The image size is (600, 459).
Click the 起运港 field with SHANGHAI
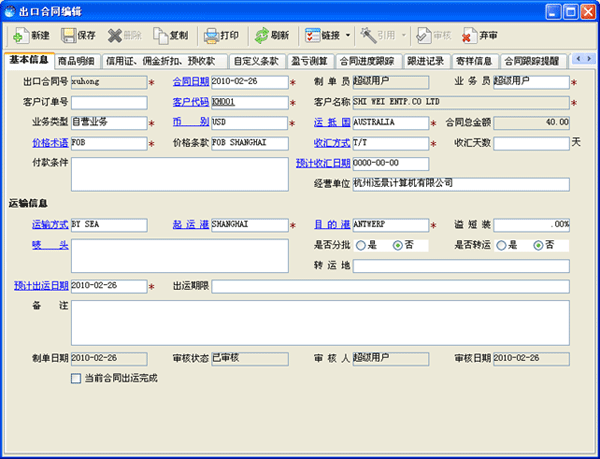(250, 225)
